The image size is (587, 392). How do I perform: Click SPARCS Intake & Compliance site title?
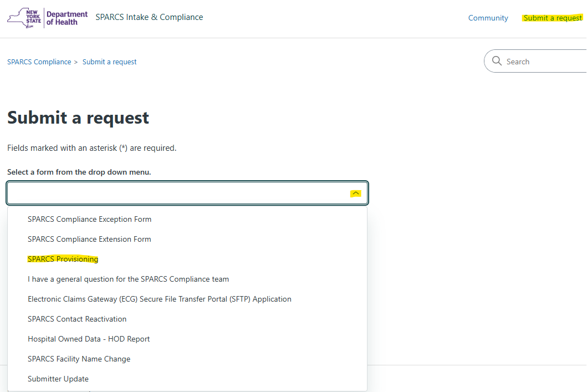pos(149,17)
